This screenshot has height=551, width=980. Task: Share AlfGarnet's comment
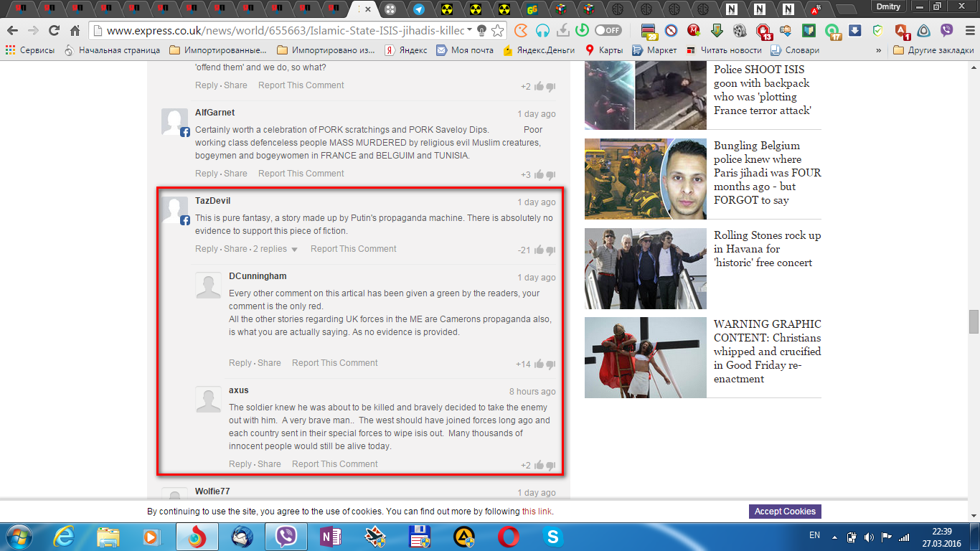(x=235, y=174)
